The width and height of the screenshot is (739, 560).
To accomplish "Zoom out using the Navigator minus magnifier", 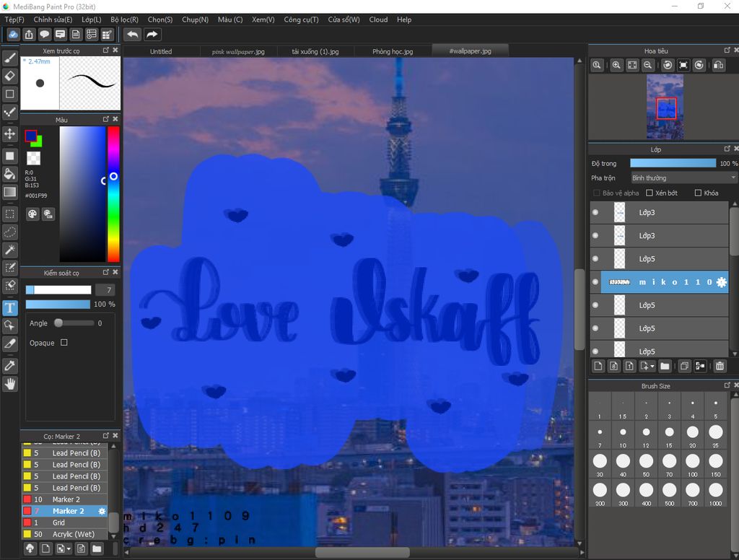I will 648,66.
